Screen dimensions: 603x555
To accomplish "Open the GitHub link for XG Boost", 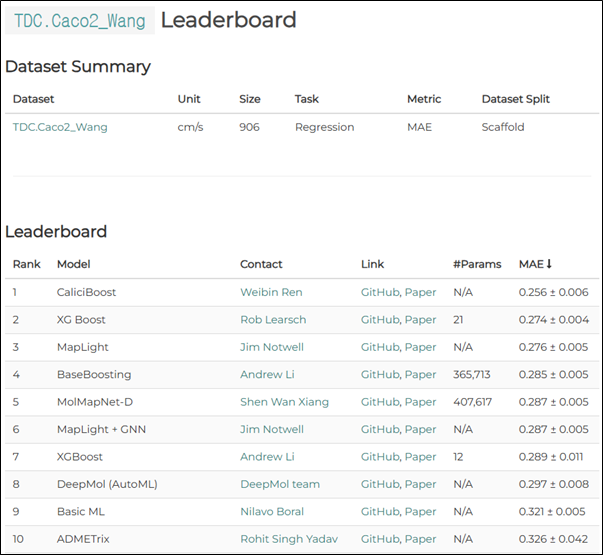I will click(x=379, y=320).
